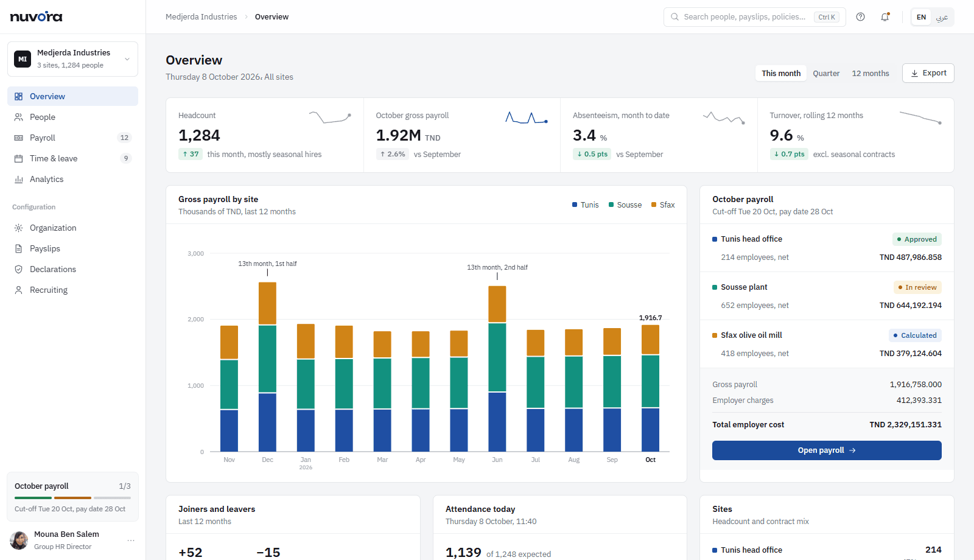Image resolution: width=974 pixels, height=560 pixels.
Task: Focus the search people, payslips field
Action: click(x=754, y=17)
